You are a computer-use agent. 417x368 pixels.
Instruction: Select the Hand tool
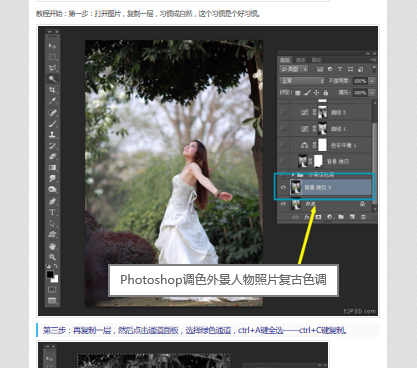[52, 246]
